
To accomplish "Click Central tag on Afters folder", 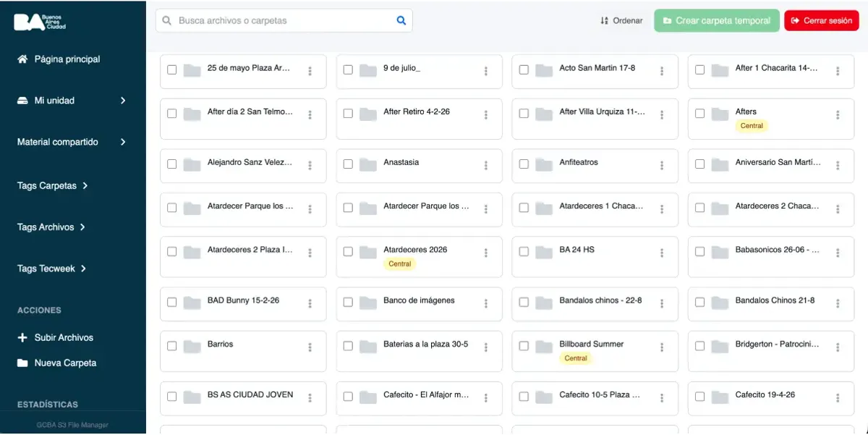I will [x=752, y=126].
